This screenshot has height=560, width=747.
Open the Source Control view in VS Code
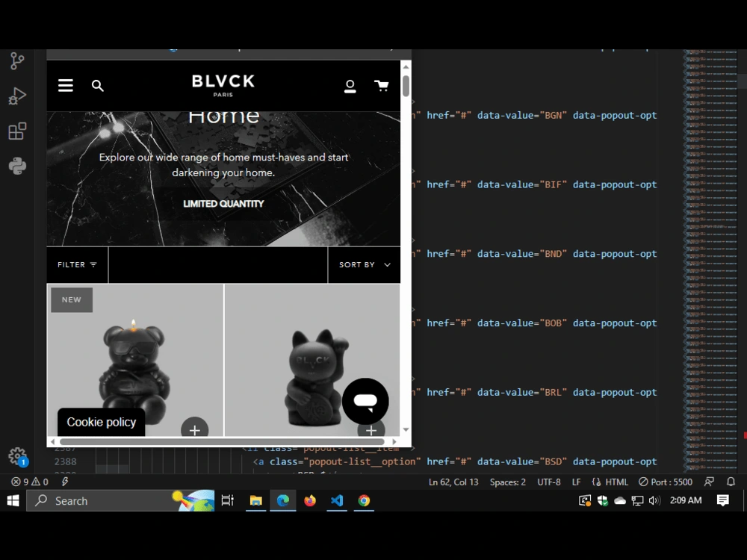[17, 61]
